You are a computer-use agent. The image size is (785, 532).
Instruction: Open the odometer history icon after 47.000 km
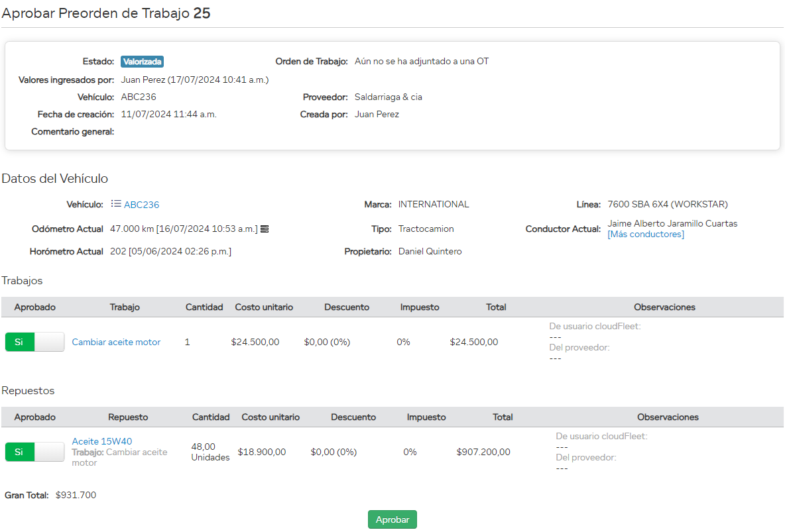point(265,229)
